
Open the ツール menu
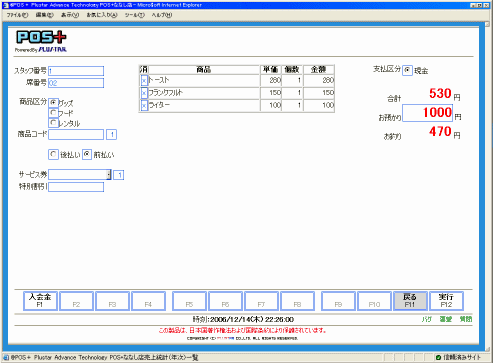click(134, 15)
